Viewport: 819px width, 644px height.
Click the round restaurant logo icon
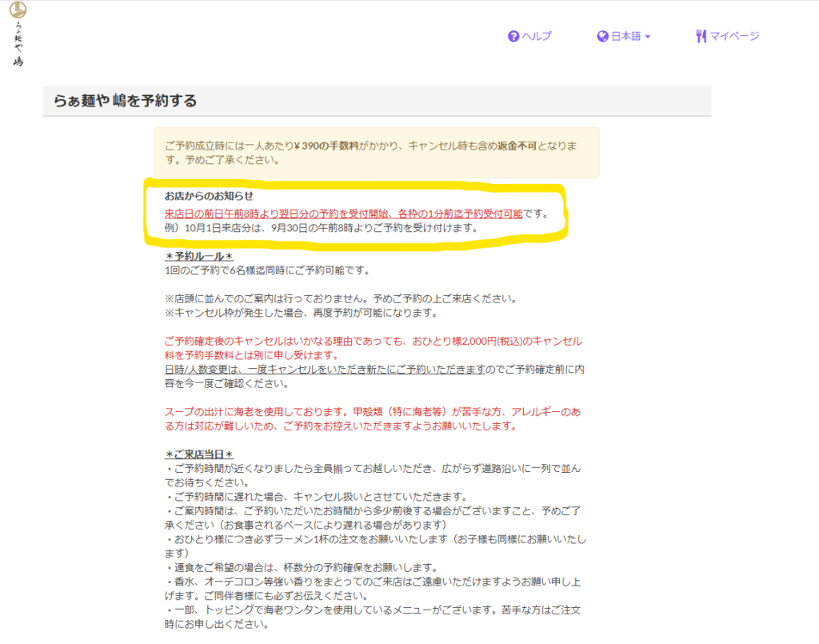pos(18,10)
